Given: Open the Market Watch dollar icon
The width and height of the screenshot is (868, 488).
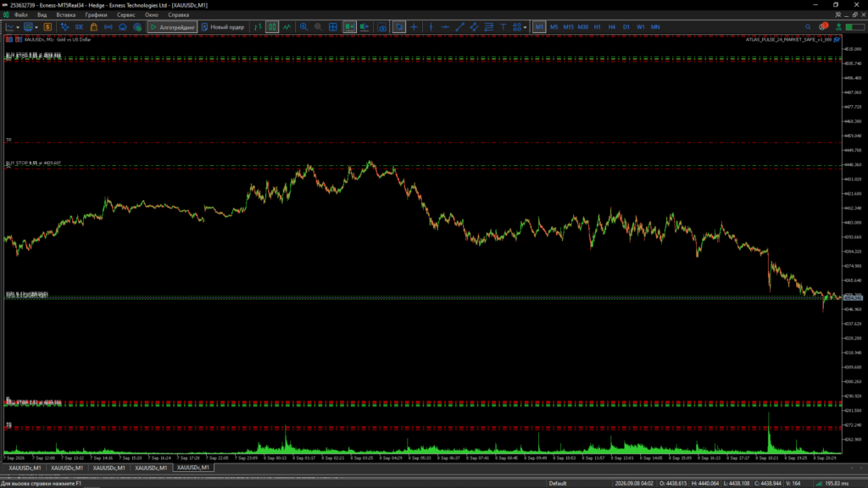Looking at the screenshot, I should [47, 27].
